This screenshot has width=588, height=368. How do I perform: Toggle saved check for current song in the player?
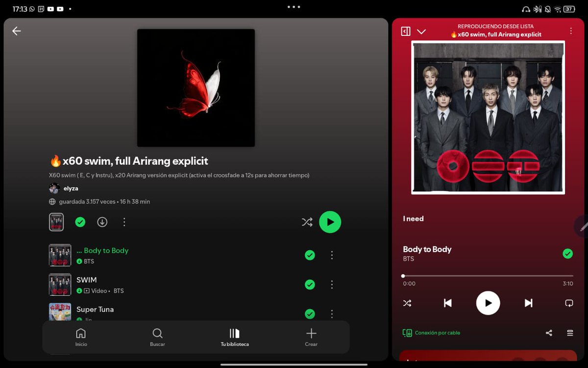[x=567, y=254]
